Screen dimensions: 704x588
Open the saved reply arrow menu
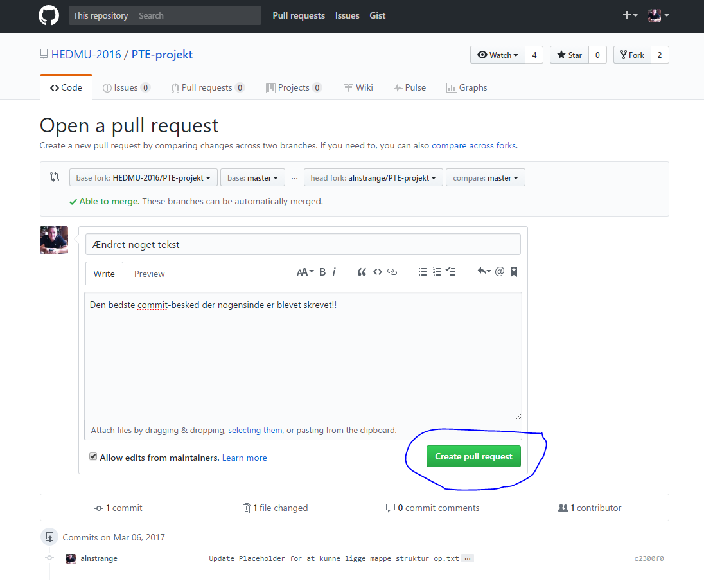pyautogui.click(x=484, y=271)
